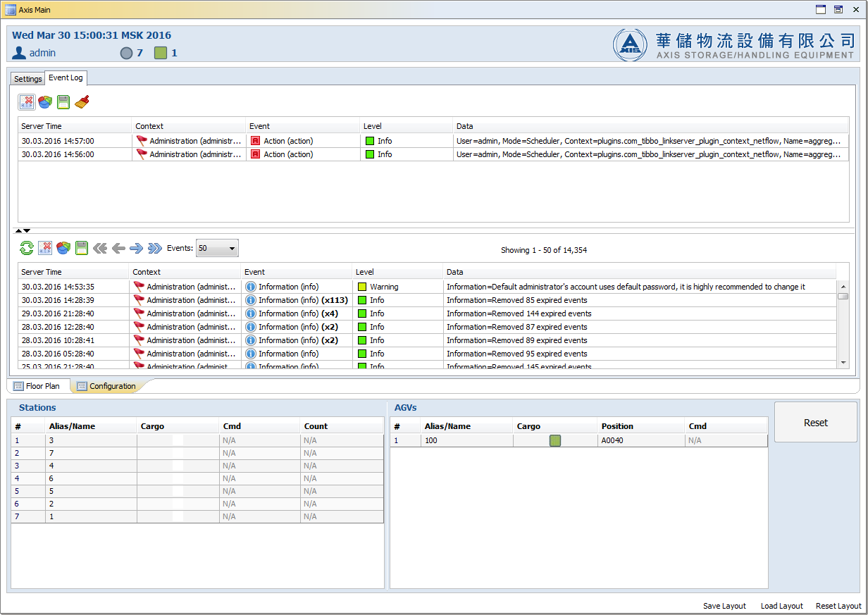Click the Reset button

[x=816, y=423]
